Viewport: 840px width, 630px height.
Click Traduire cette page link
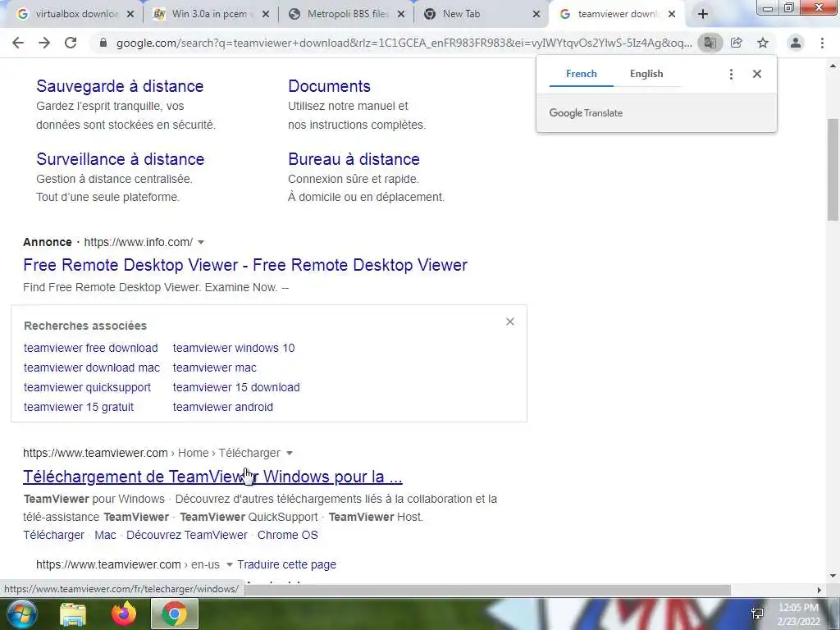tap(286, 564)
